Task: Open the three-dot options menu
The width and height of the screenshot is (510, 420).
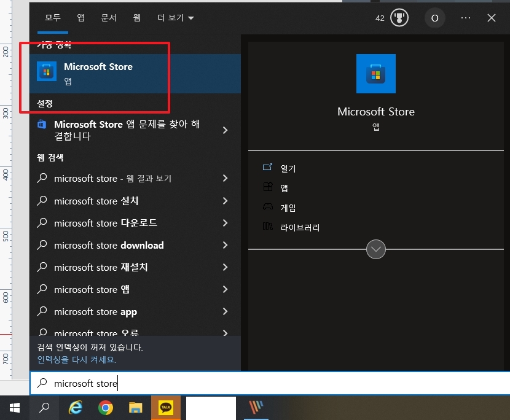Action: pos(465,18)
